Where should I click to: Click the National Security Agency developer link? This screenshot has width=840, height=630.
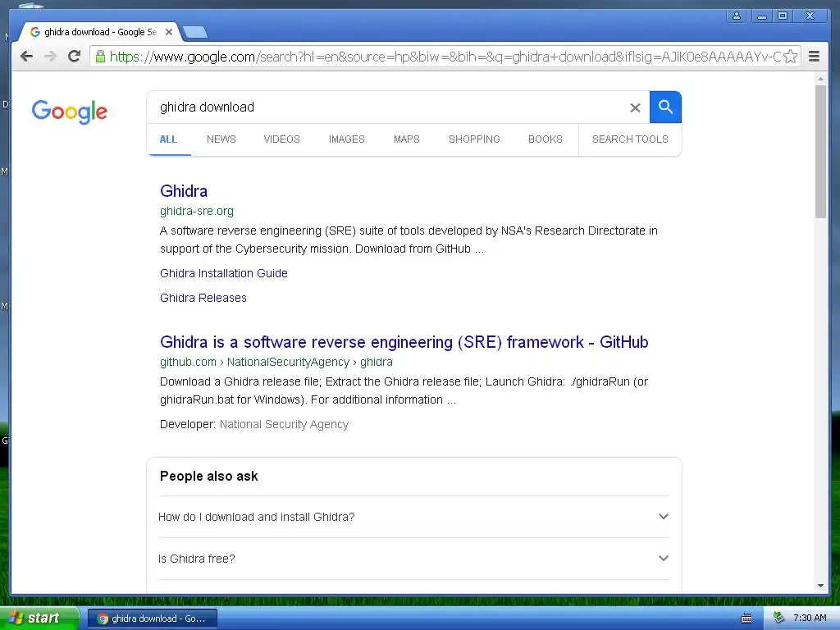(x=284, y=424)
